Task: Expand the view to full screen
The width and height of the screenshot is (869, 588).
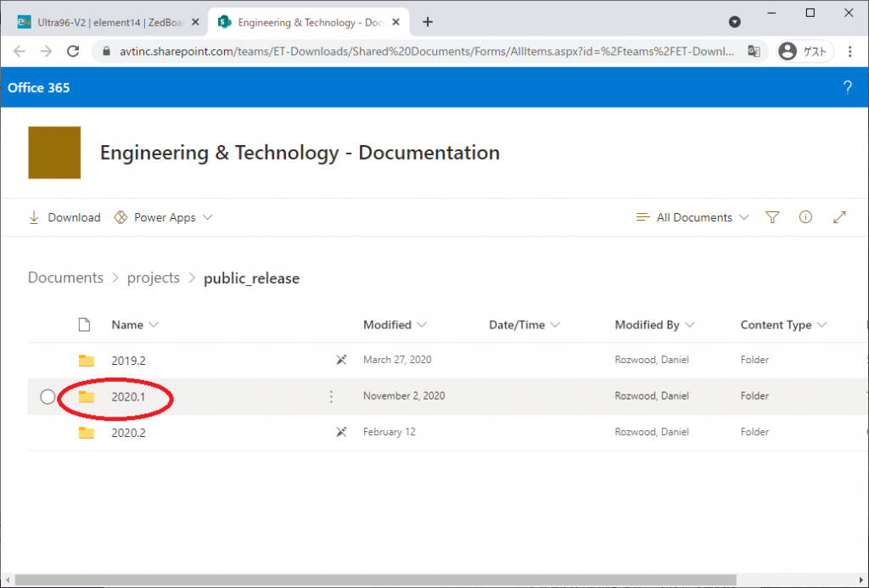Action: click(839, 217)
